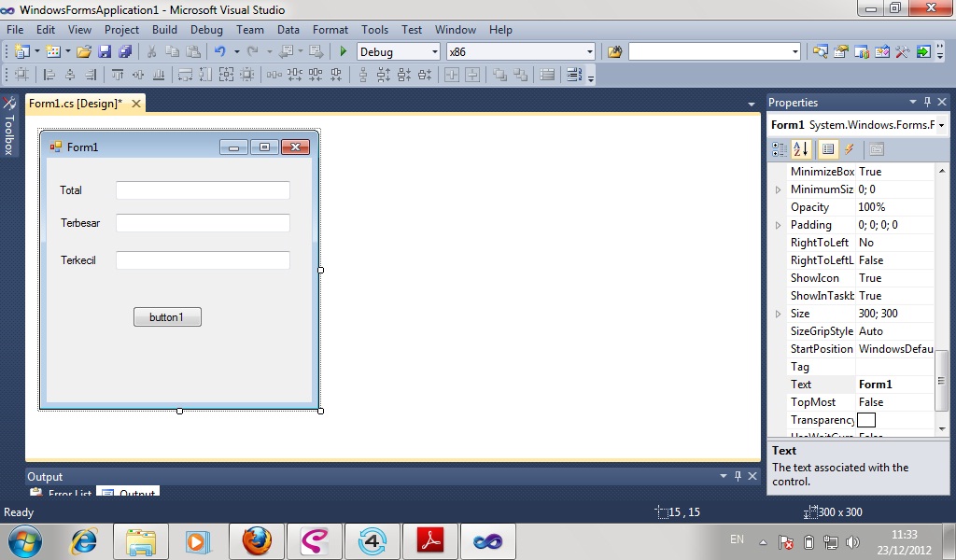Open the File menu
Image resolution: width=956 pixels, height=560 pixels.
pyautogui.click(x=15, y=29)
